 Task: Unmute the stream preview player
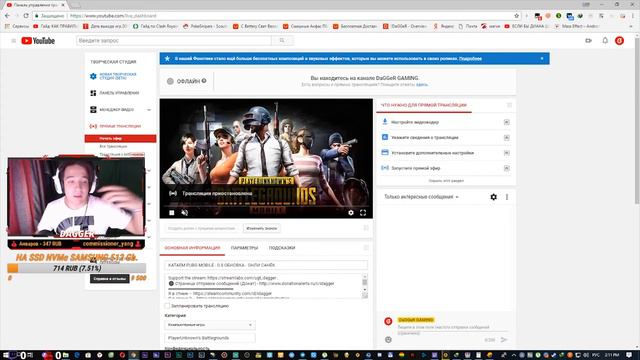184,213
